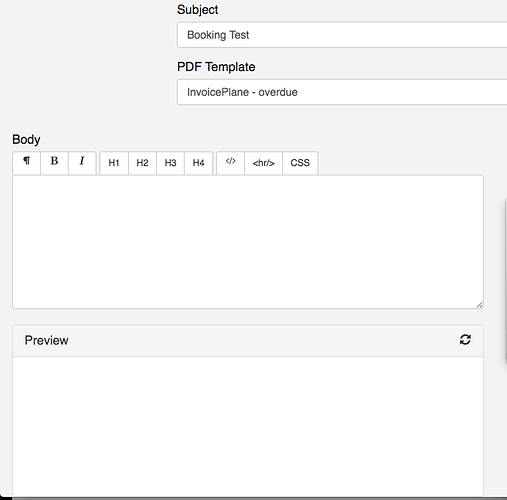Insert an H1 heading tag
This screenshot has height=500, width=507.
(114, 163)
